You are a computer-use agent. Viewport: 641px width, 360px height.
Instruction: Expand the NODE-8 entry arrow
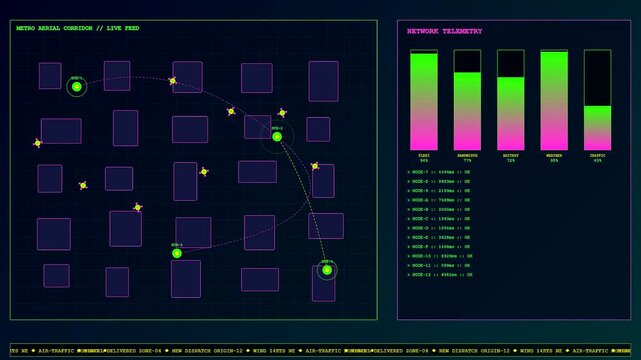point(408,181)
